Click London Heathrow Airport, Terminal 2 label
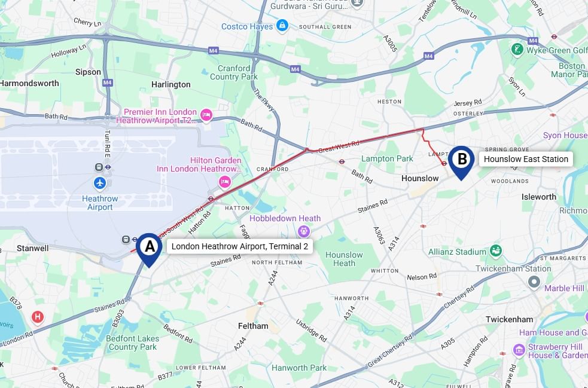Viewport: 588px width, 388px height. click(x=240, y=246)
